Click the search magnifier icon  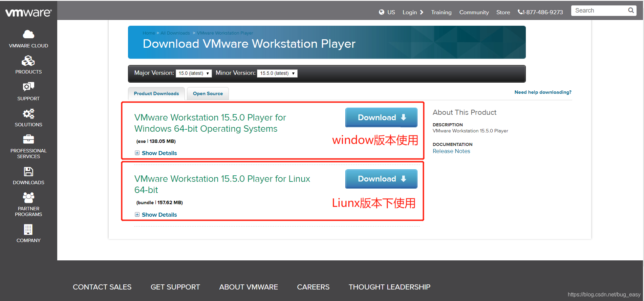(631, 10)
